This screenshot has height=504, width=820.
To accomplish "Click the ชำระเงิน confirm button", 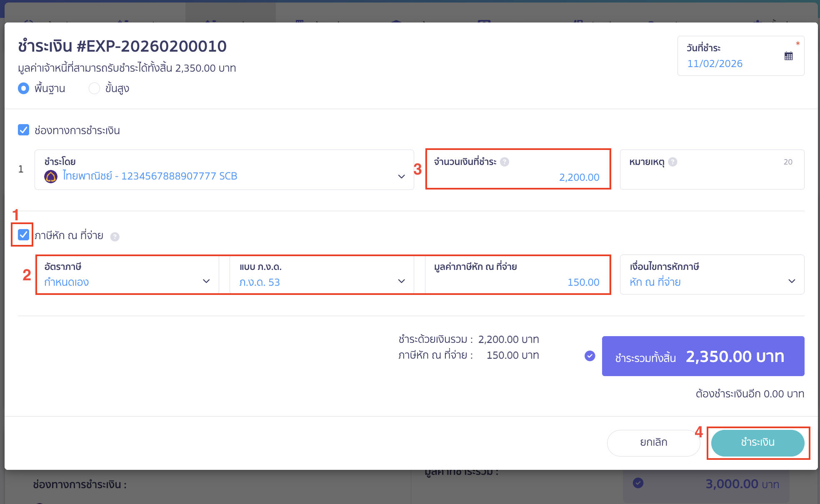I will 757,442.
